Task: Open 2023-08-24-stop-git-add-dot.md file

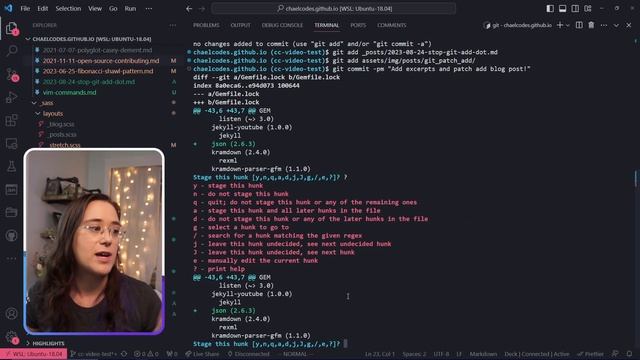Action: point(89,82)
